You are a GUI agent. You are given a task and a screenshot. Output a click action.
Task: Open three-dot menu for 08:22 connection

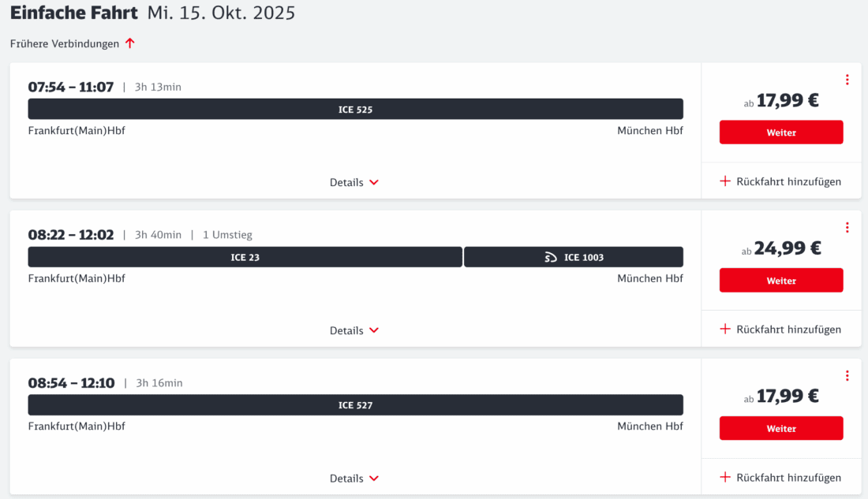(847, 228)
